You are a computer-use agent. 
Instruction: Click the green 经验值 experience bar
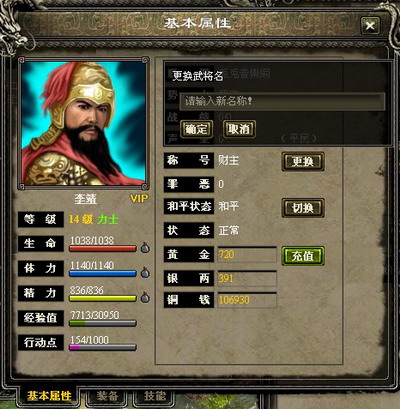tap(103, 323)
